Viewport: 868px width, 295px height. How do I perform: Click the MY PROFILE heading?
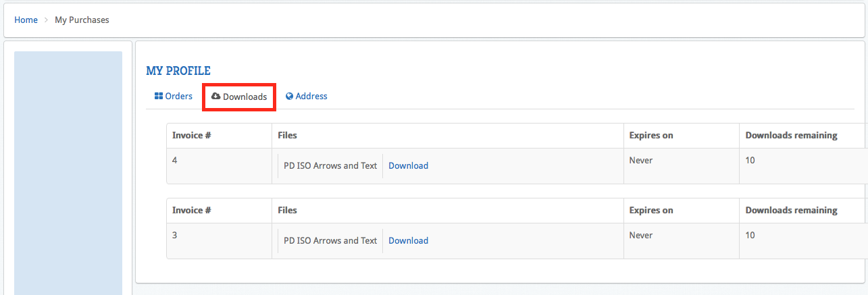point(178,71)
